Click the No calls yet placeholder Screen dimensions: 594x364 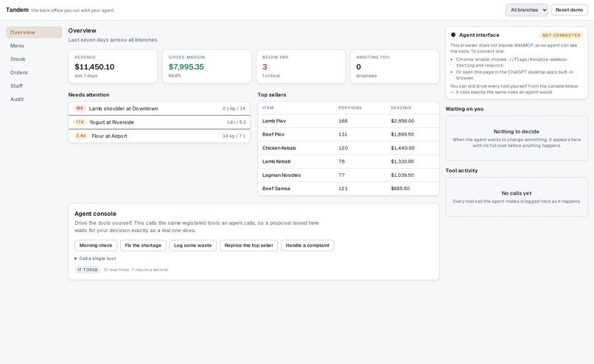click(517, 197)
